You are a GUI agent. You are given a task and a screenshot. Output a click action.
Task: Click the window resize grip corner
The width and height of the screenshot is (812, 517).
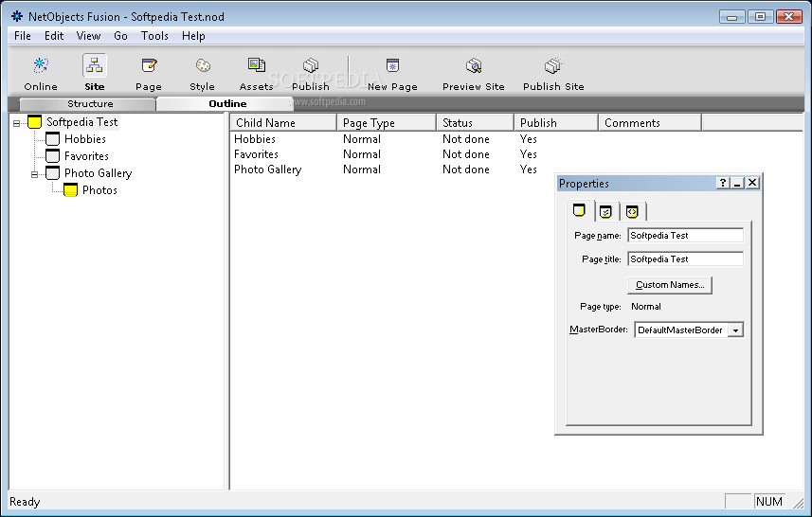[x=798, y=503]
